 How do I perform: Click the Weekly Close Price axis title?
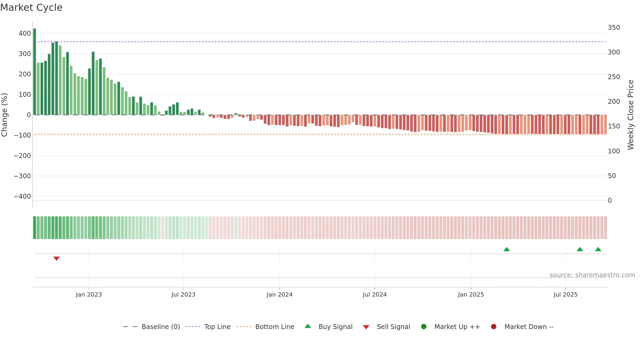pos(631,115)
